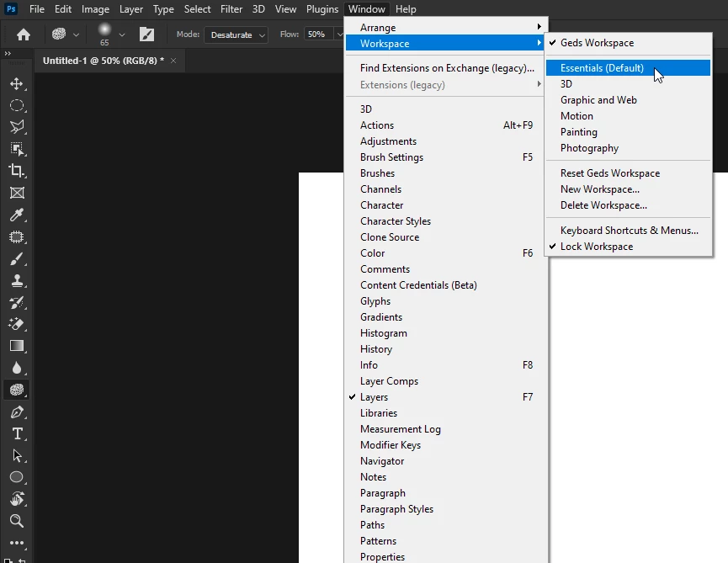
Task: Select the Crop tool
Action: (17, 170)
